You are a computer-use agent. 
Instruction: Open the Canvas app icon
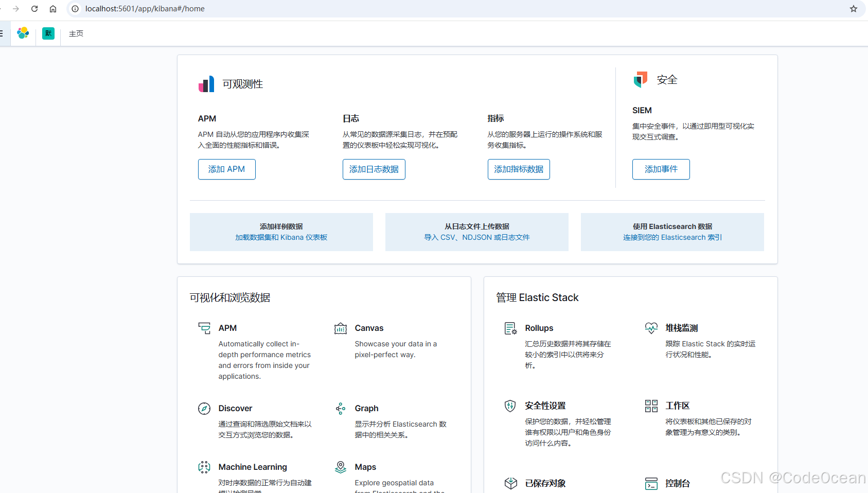point(341,328)
